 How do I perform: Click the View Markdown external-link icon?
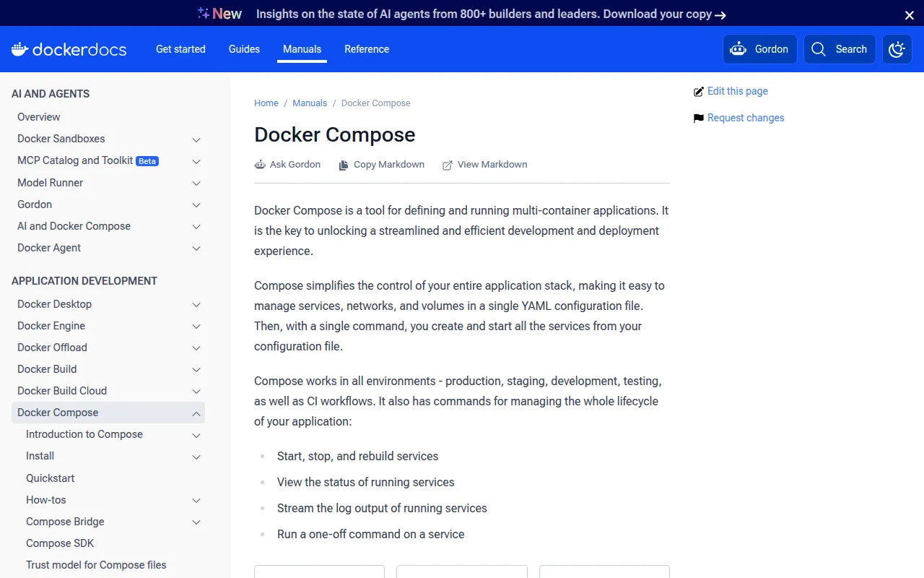(448, 165)
